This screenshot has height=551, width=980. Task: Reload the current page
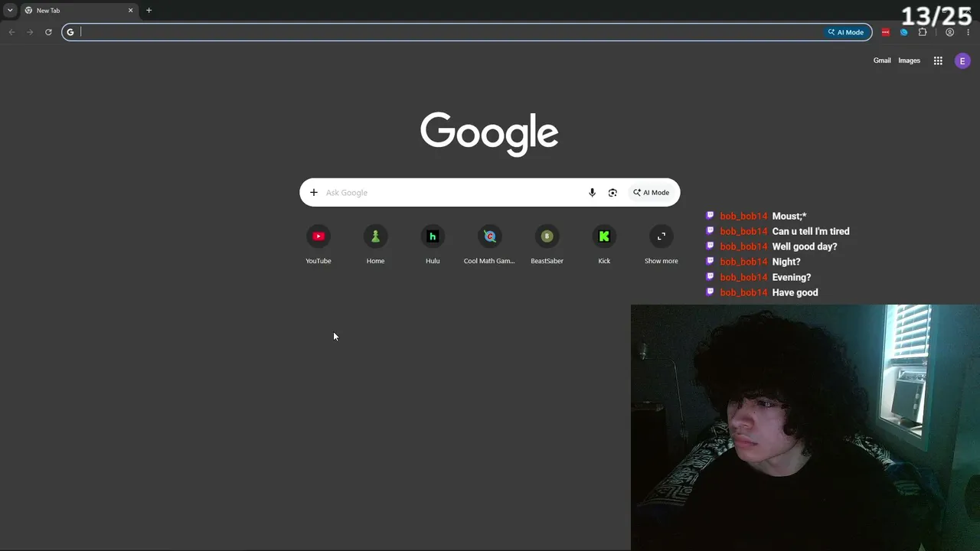[x=48, y=32]
